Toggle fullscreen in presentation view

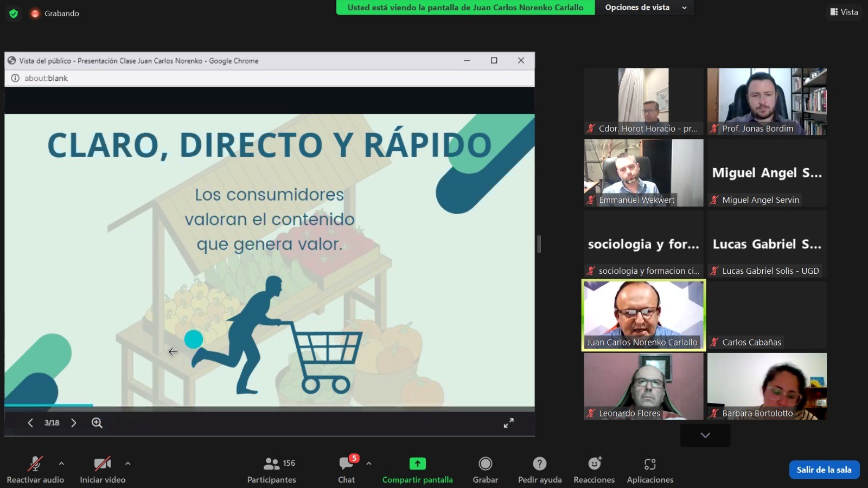click(x=509, y=423)
